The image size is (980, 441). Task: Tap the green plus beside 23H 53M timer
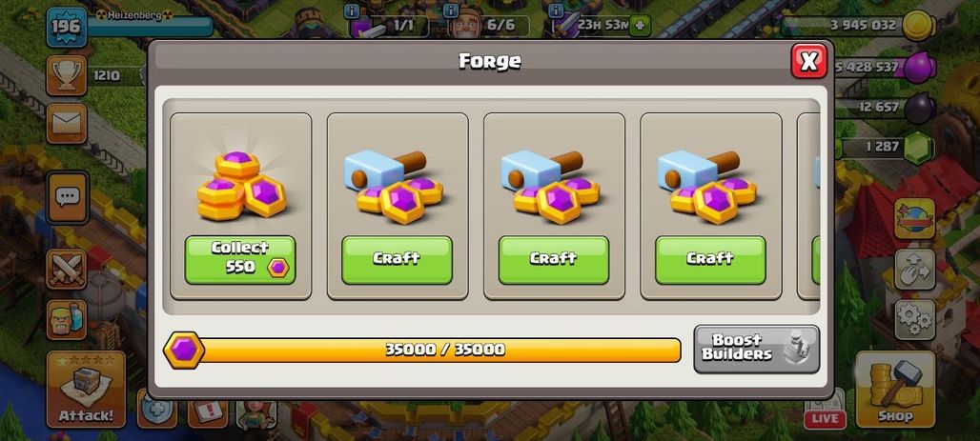pyautogui.click(x=640, y=26)
